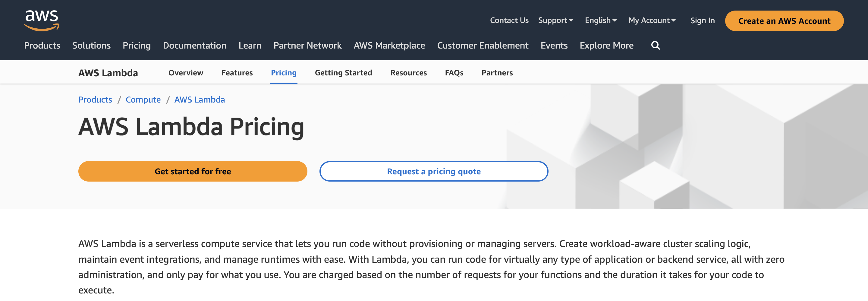Expand the Support dropdown
868x301 pixels.
pos(556,21)
